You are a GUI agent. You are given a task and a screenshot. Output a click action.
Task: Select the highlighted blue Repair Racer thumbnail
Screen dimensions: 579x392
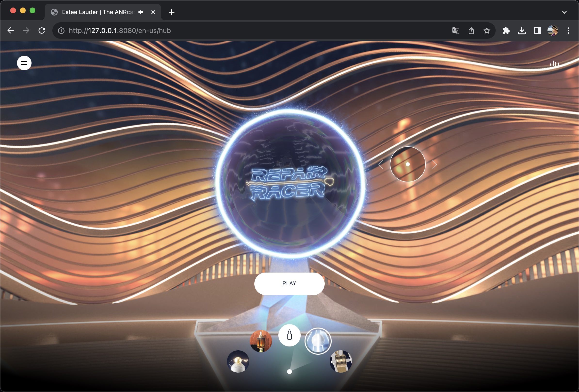coord(318,341)
